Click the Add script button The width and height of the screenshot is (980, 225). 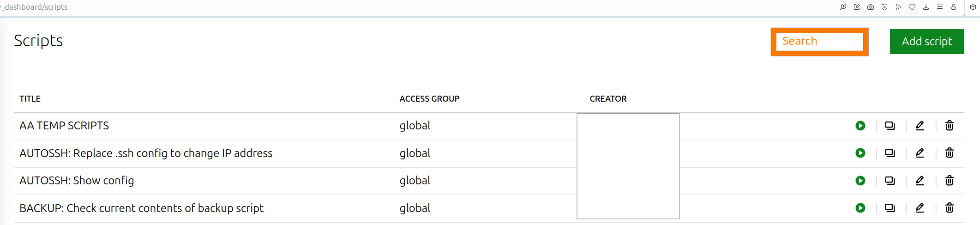(x=926, y=42)
